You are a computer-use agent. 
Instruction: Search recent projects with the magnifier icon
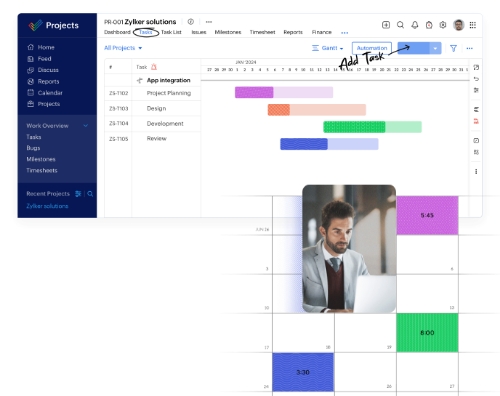90,194
